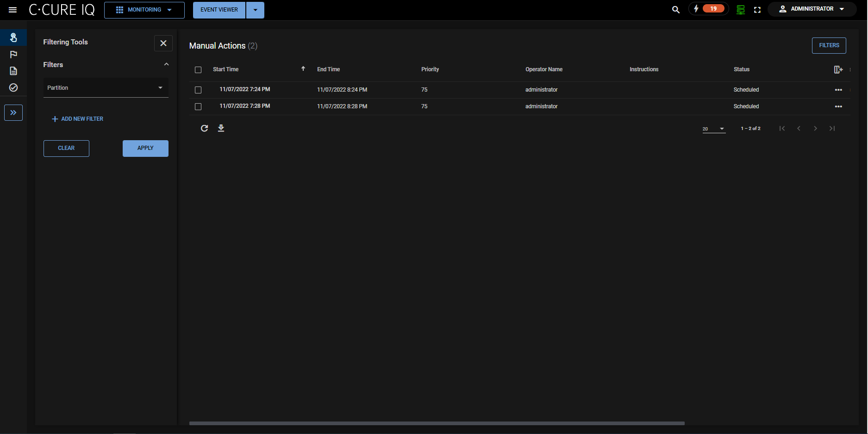This screenshot has height=434, width=868.
Task: Click the refresh icon below the table
Action: coord(204,128)
